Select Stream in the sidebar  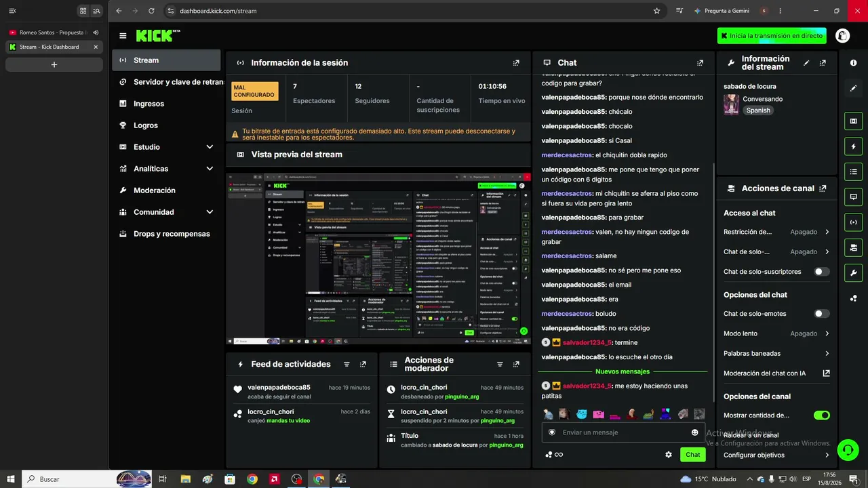tap(166, 60)
